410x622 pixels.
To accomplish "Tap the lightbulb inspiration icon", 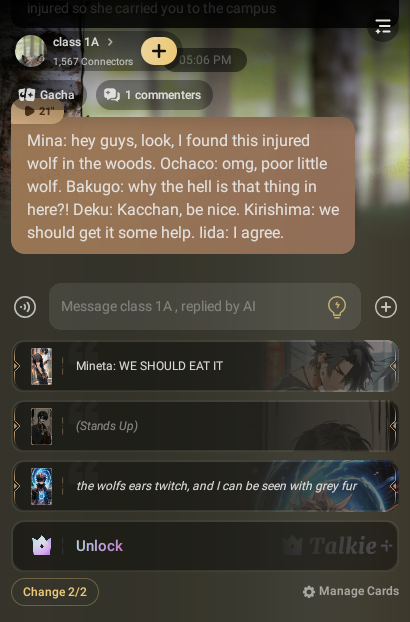I will click(x=337, y=307).
